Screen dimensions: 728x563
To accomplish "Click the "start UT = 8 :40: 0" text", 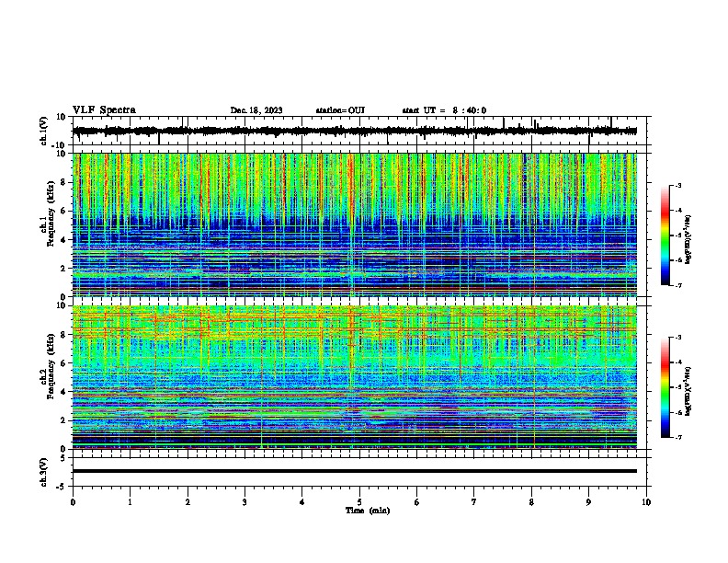I will [x=444, y=110].
